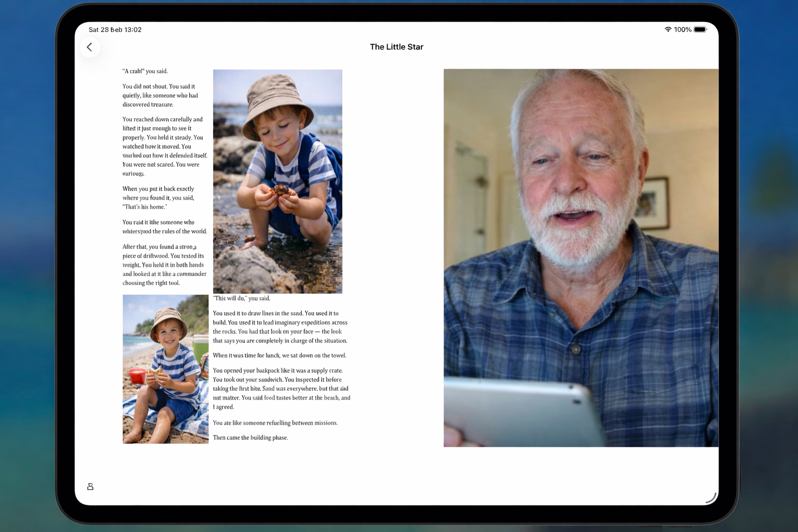Tap the Wi-Fi status icon

pyautogui.click(x=668, y=30)
